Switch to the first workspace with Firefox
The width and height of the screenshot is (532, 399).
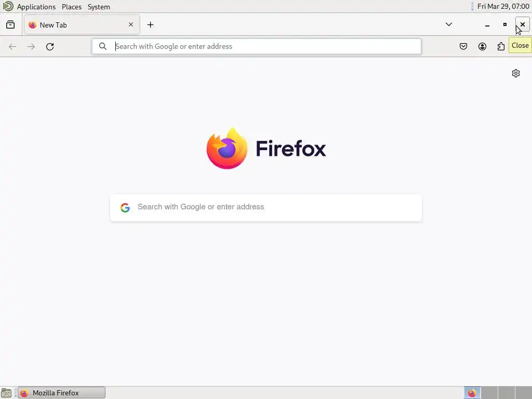[x=472, y=393]
